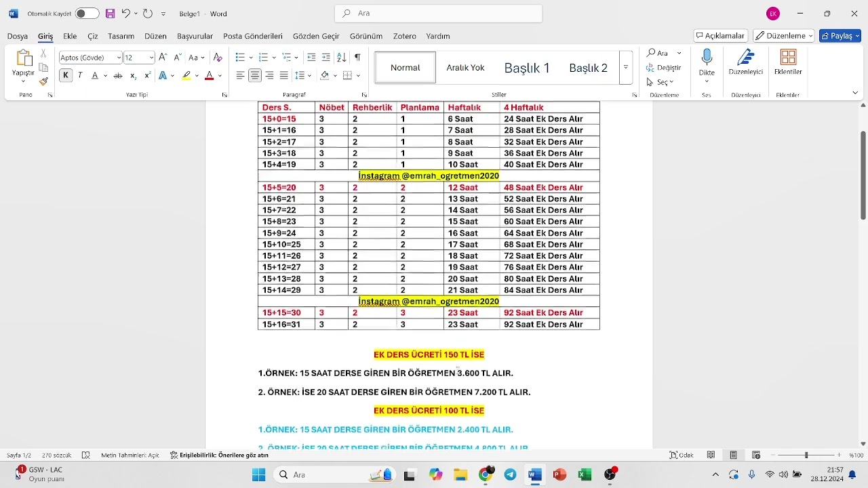Toggle Otomatik Kaydet autosave switch
Image resolution: width=868 pixels, height=488 pixels.
tap(87, 14)
